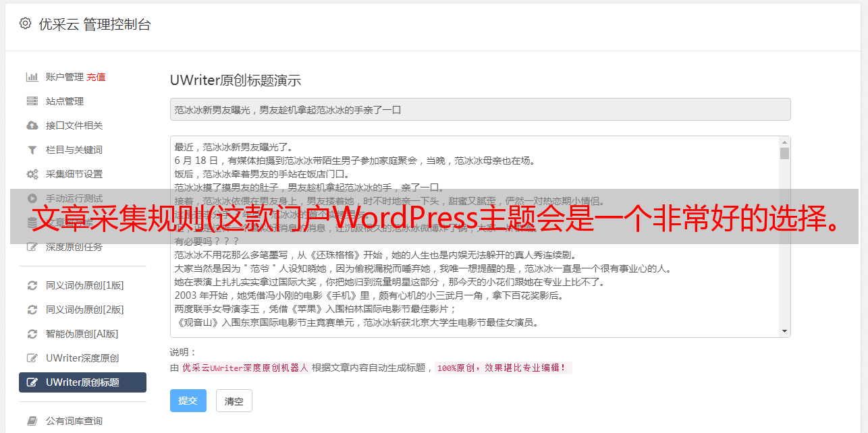Click the server icon for 站点管理

[32, 101]
